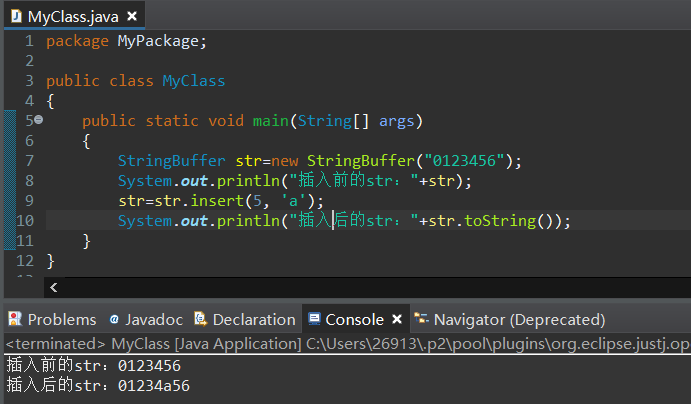Click line number 1 in the editor gutter
This screenshot has height=404, width=691.
tap(29, 41)
